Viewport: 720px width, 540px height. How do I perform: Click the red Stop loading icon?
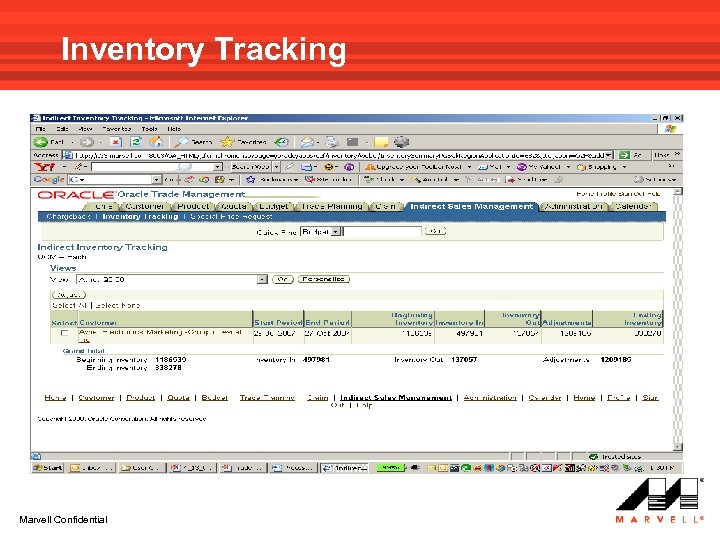(115, 142)
